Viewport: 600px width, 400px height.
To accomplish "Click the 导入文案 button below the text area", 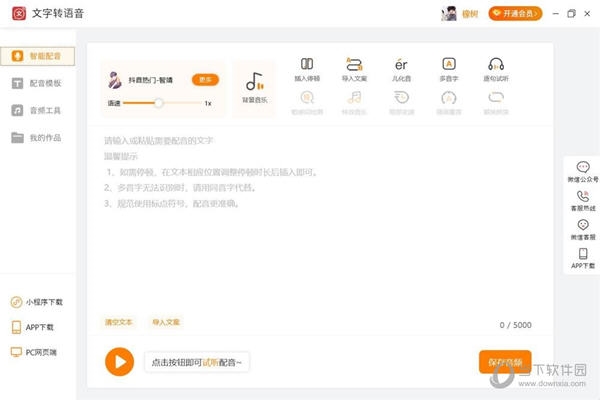I will pyautogui.click(x=166, y=322).
